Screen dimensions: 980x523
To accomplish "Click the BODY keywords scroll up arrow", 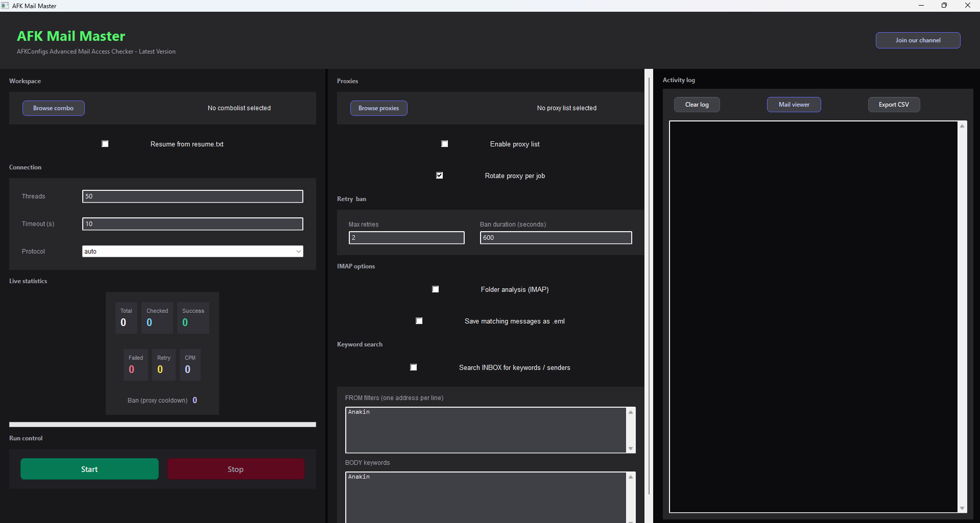I will click(631, 477).
